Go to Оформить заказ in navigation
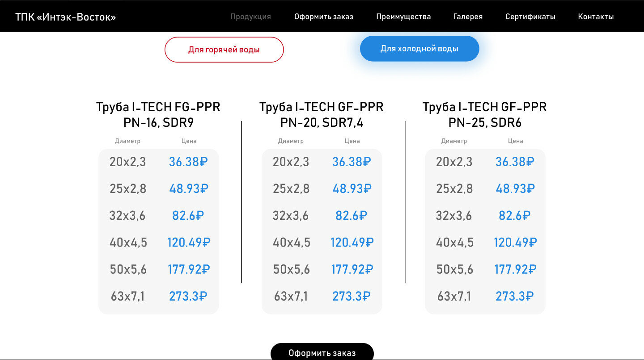This screenshot has width=644, height=360. 324,17
